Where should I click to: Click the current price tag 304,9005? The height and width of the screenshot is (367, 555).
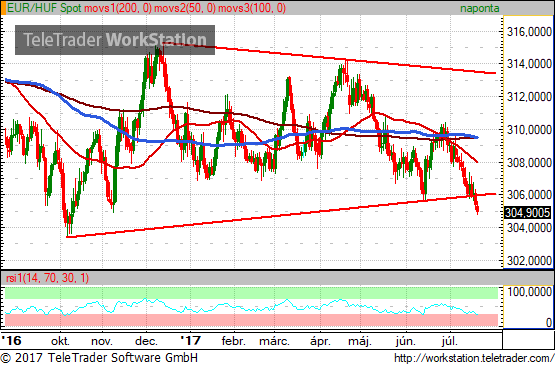(x=528, y=213)
